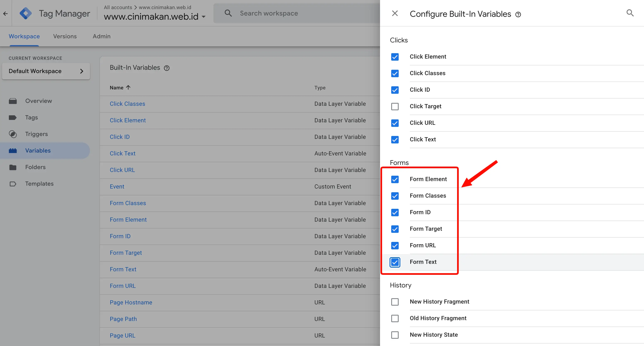Screen dimensions: 644x346
Task: Click the Tag Manager logo
Action: [25, 13]
